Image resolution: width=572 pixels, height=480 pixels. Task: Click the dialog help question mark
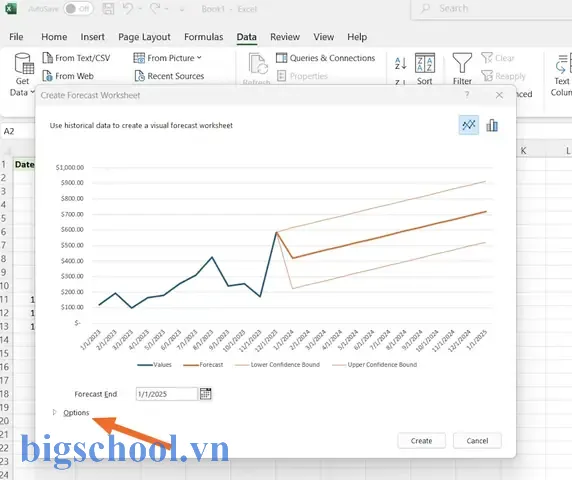click(467, 95)
